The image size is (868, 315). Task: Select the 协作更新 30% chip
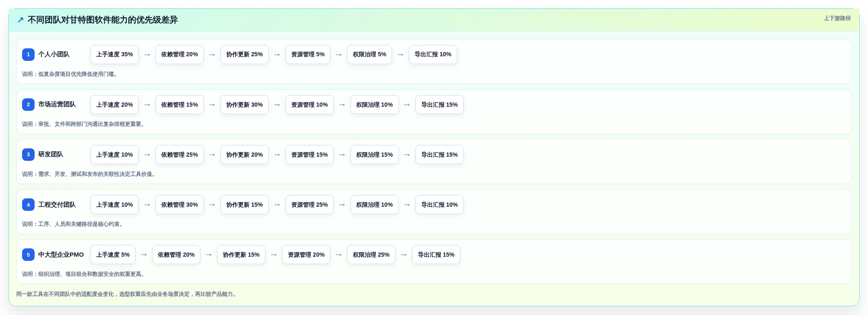pos(245,105)
